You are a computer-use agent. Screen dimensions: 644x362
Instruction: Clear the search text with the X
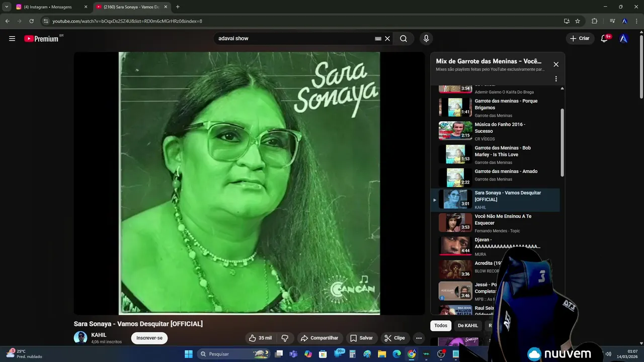(x=387, y=39)
